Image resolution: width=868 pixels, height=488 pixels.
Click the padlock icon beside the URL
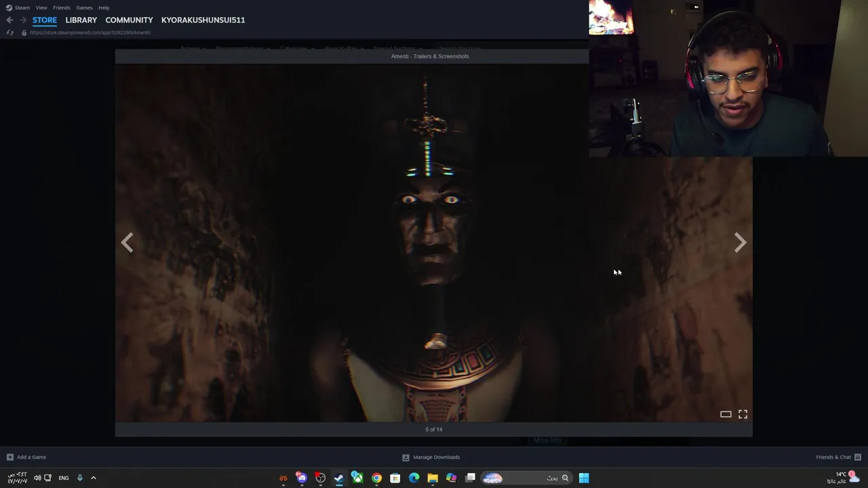point(24,33)
